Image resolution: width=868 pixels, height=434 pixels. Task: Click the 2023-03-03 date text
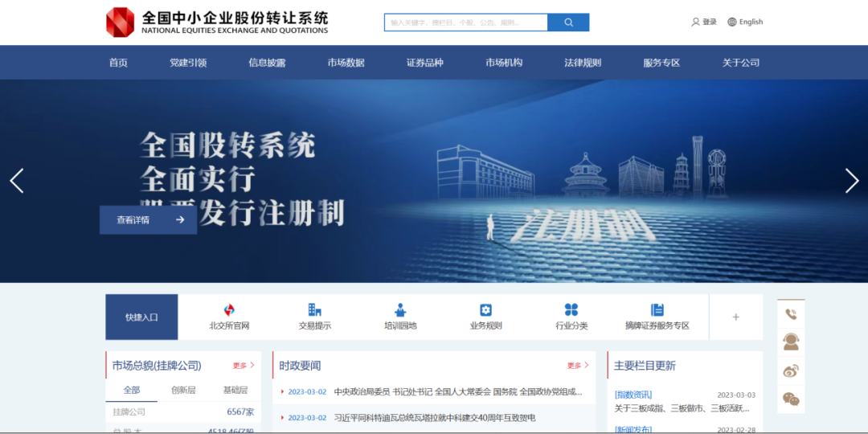pyautogui.click(x=736, y=395)
